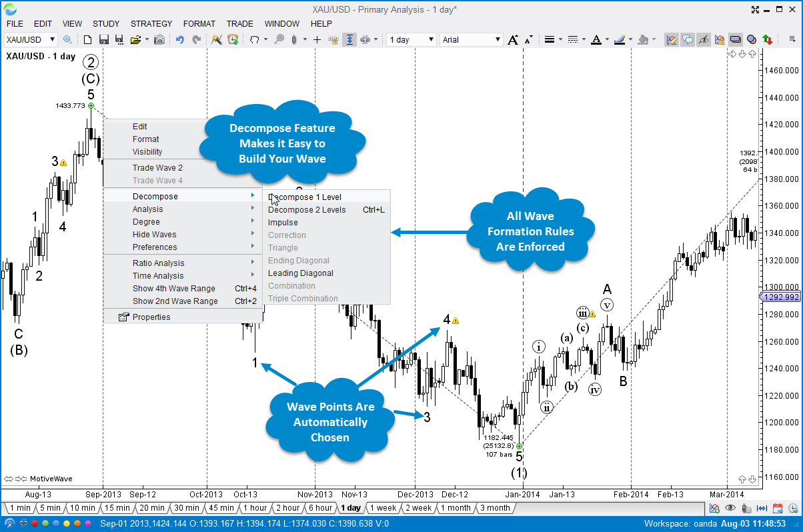Click the (1) wave 5 point at 1182.445

coord(520,446)
